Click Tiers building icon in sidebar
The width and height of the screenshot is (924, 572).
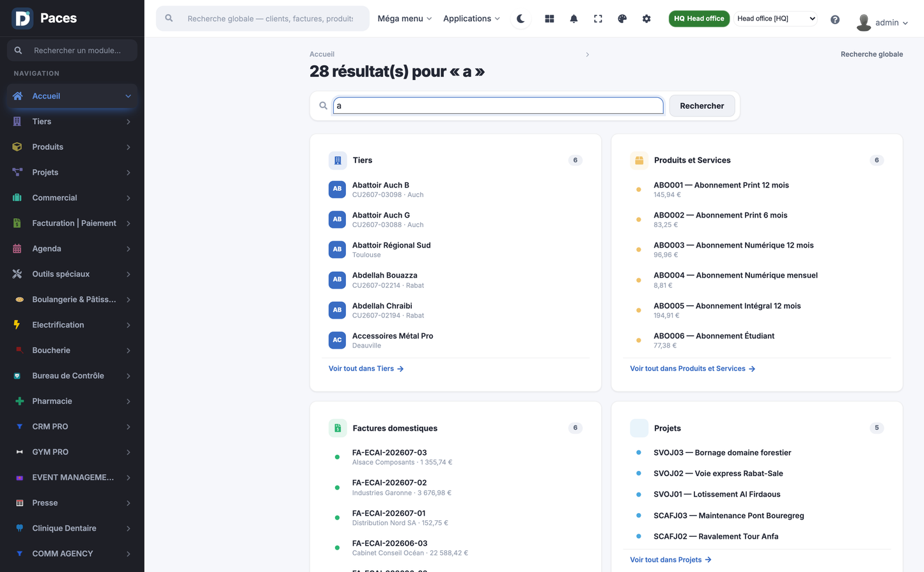(17, 122)
